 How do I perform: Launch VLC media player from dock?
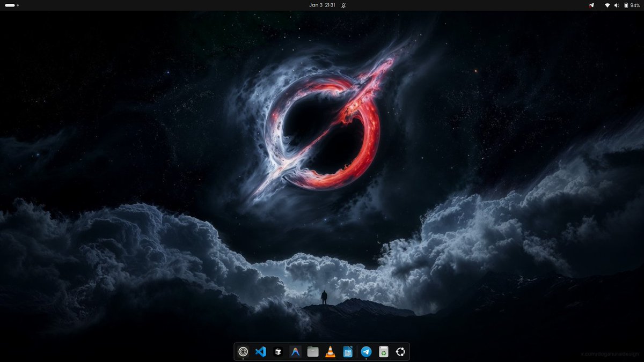click(331, 352)
